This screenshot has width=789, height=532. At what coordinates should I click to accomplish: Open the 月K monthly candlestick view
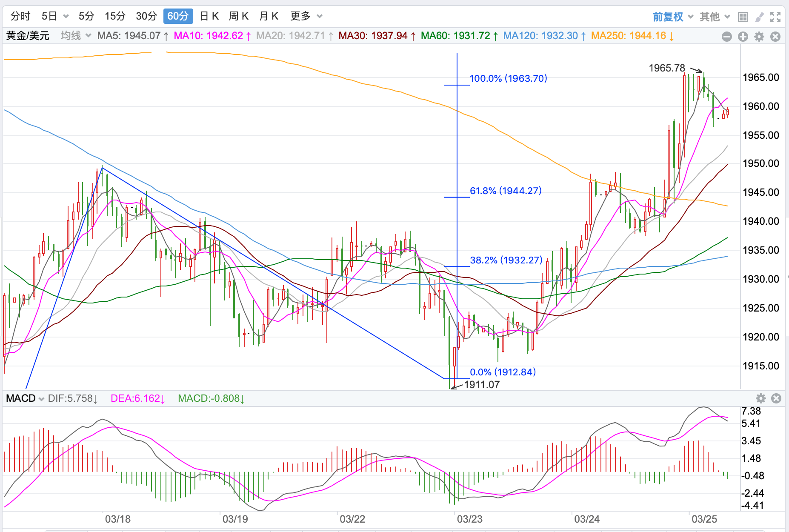click(x=269, y=16)
